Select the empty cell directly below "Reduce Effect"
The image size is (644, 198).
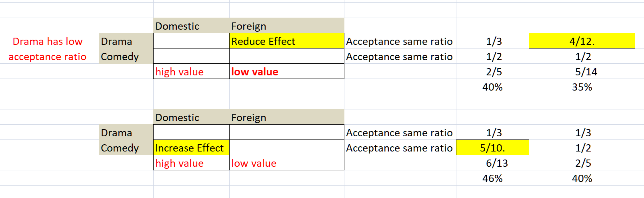click(x=286, y=56)
